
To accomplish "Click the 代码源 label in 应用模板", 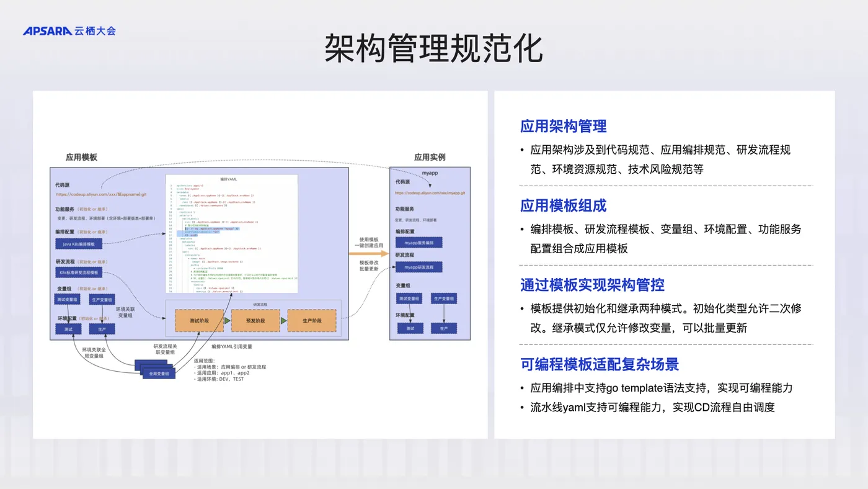I will [64, 184].
